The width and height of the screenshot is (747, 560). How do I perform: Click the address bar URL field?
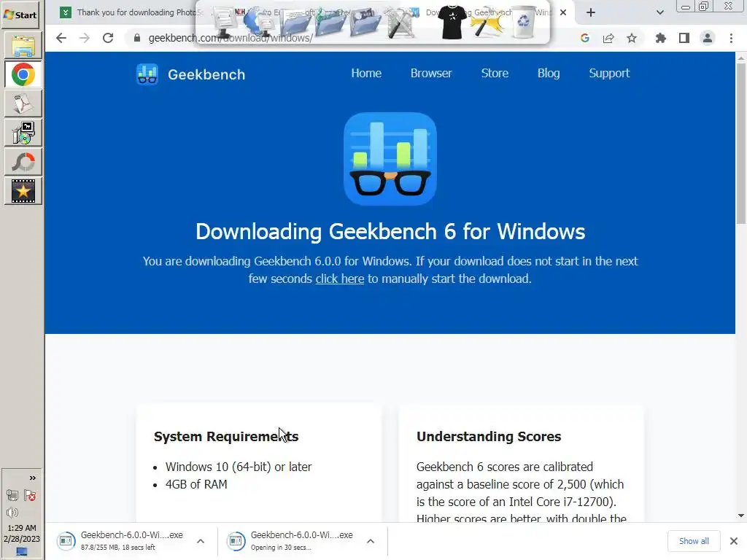tap(352, 38)
